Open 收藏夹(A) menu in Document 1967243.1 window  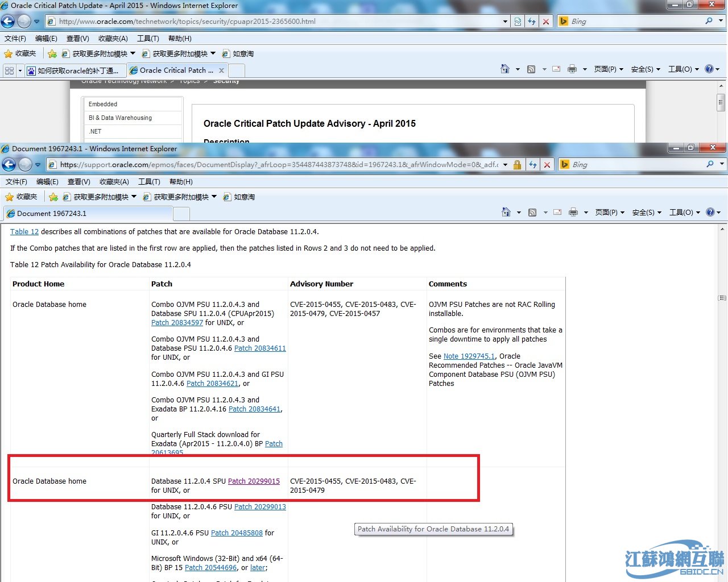114,182
